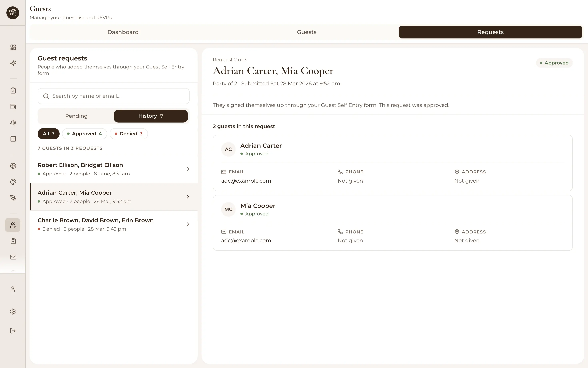Open the pen nib design icon
Screen dimensions: 588x368
coord(13,198)
